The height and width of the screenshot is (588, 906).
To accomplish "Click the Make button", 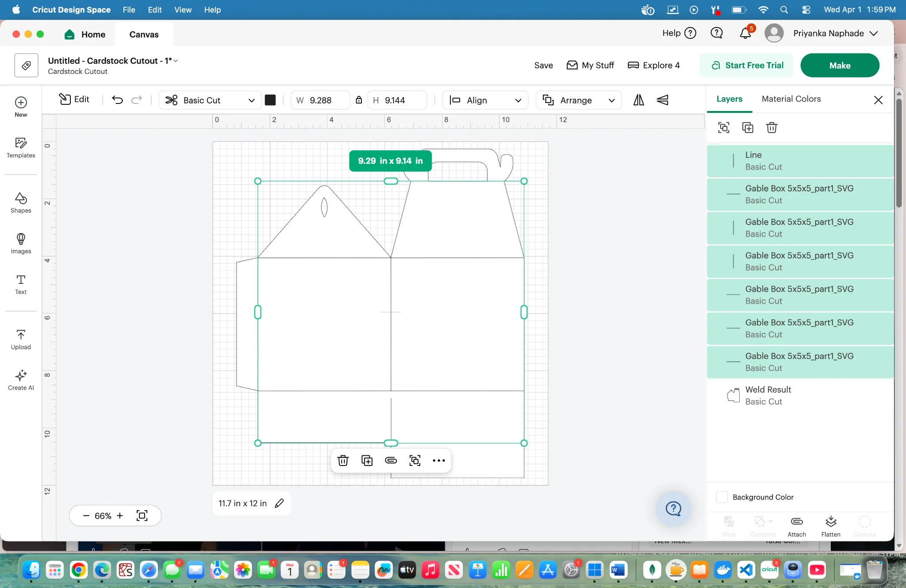I will pyautogui.click(x=840, y=65).
